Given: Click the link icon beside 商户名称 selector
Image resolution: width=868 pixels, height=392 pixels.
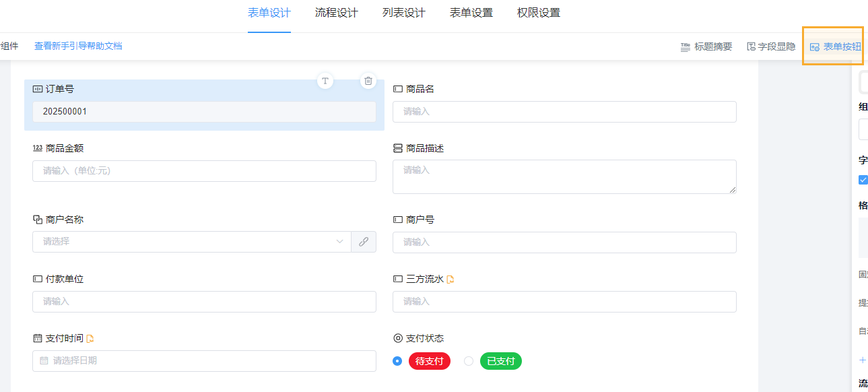Looking at the screenshot, I should [364, 241].
